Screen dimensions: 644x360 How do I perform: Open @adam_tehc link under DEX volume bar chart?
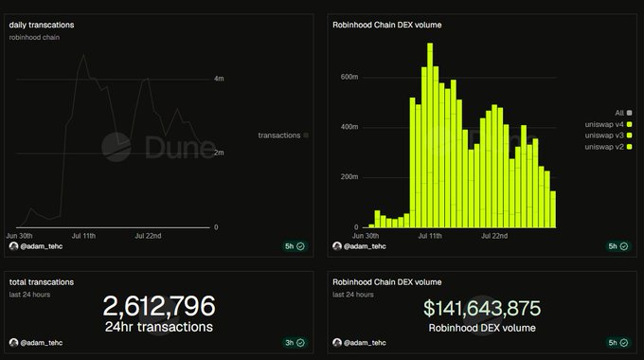365,246
